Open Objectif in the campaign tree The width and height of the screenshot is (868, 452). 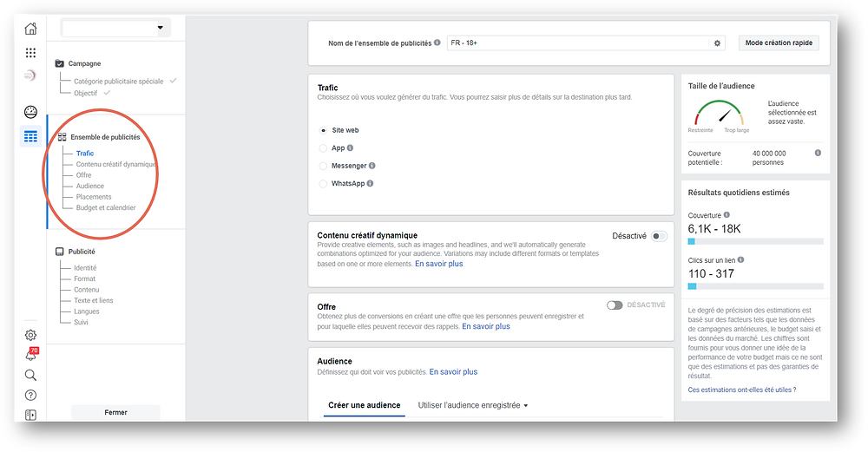tap(86, 93)
